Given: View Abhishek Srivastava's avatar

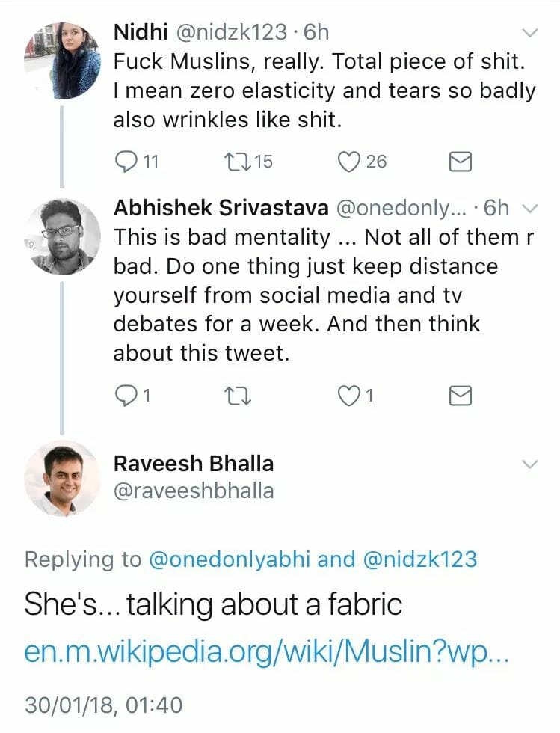Looking at the screenshot, I should pyautogui.click(x=61, y=236).
